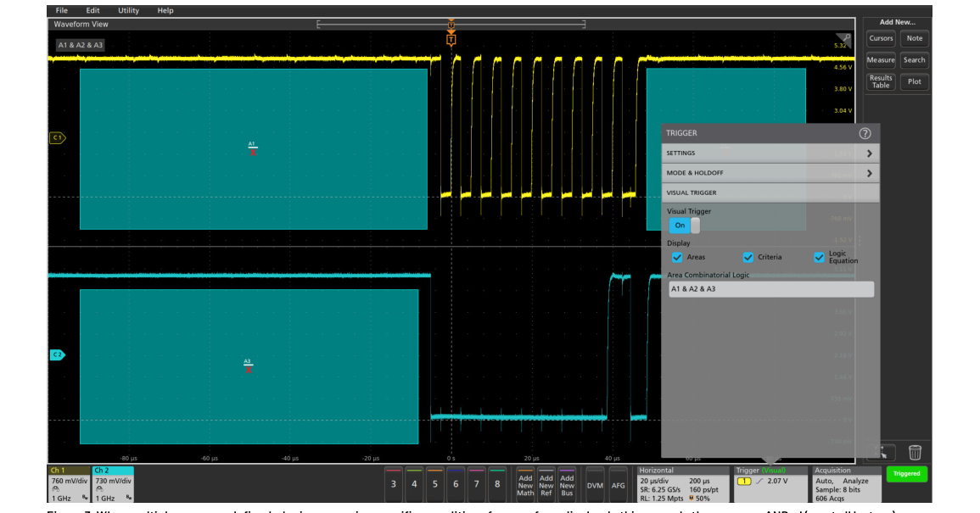The width and height of the screenshot is (980, 513).
Task: Uncheck the Logic Equation checkbox
Action: [819, 258]
